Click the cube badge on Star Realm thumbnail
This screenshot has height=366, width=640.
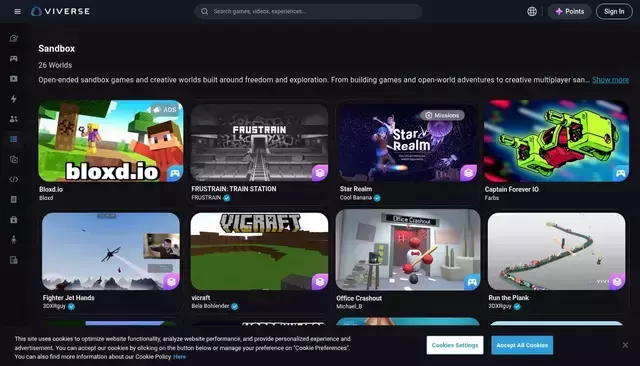[x=469, y=173]
